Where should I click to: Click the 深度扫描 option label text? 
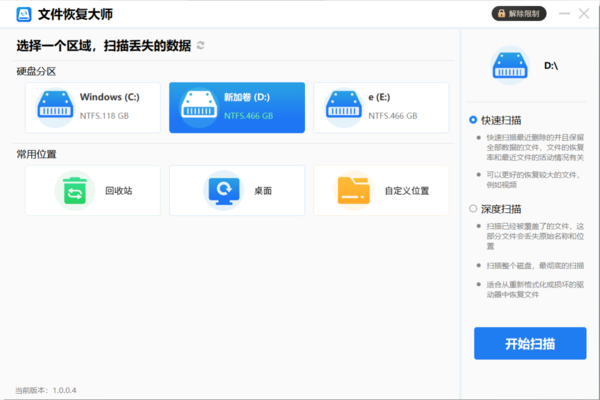[501, 209]
